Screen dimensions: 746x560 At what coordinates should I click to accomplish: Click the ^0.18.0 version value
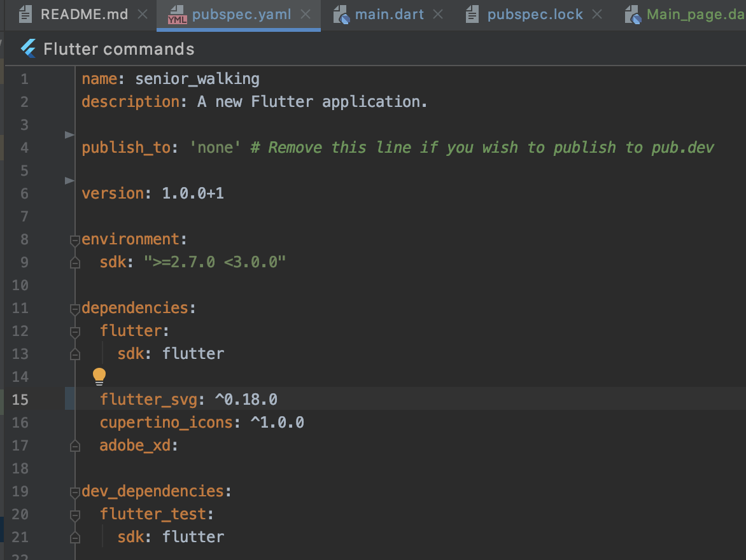246,399
